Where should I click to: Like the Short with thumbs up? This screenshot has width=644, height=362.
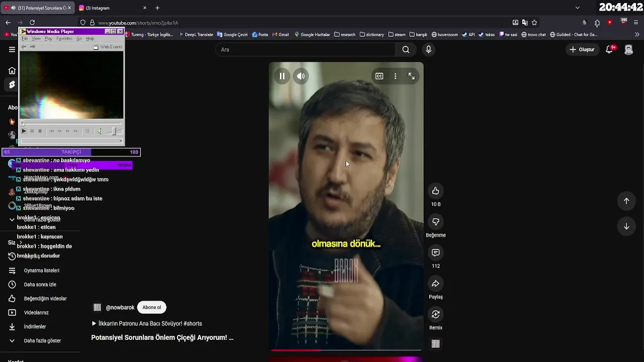point(436,191)
